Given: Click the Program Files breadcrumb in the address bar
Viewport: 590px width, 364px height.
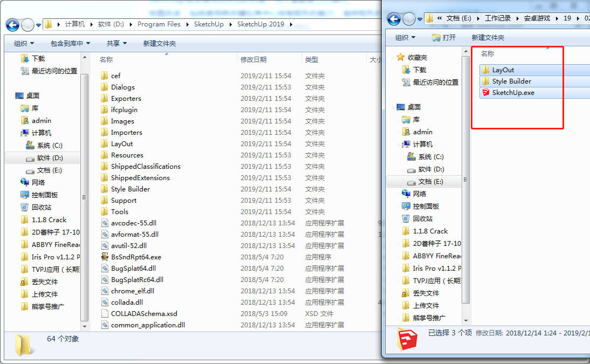Looking at the screenshot, I should point(159,24).
